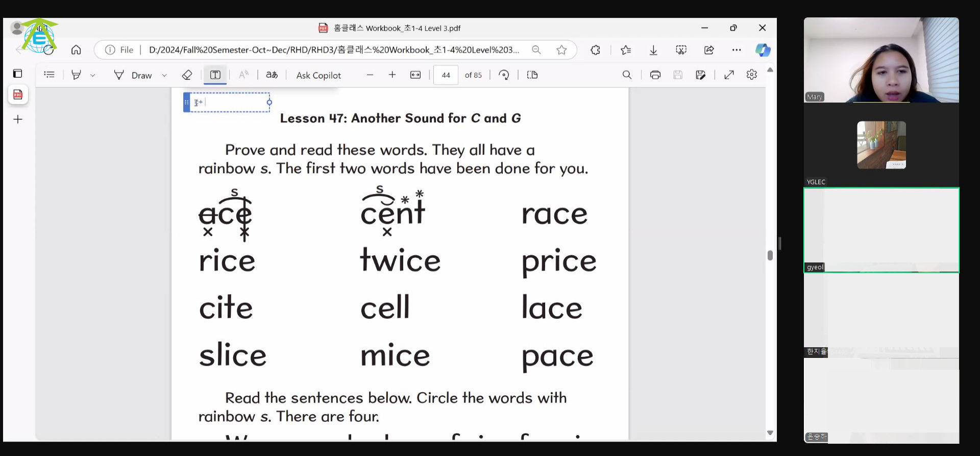The width and height of the screenshot is (980, 456).
Task: Toggle fit to width view
Action: tap(415, 75)
